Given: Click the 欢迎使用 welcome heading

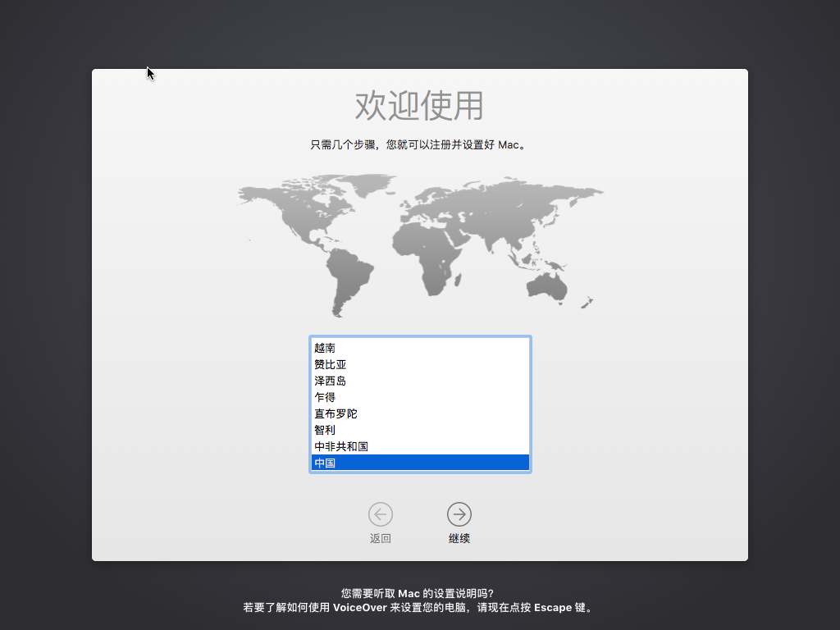Looking at the screenshot, I should pyautogui.click(x=419, y=106).
